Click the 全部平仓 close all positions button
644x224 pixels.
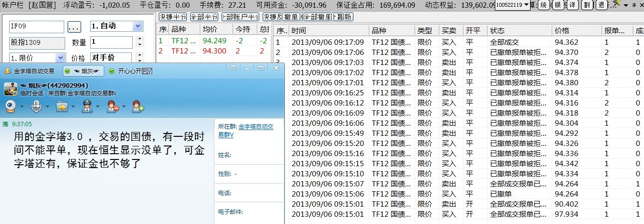coord(203,17)
